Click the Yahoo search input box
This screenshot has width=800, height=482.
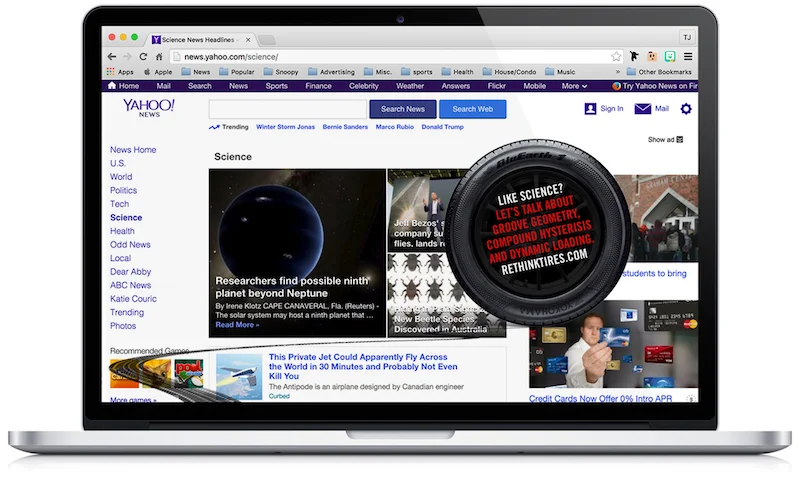288,109
